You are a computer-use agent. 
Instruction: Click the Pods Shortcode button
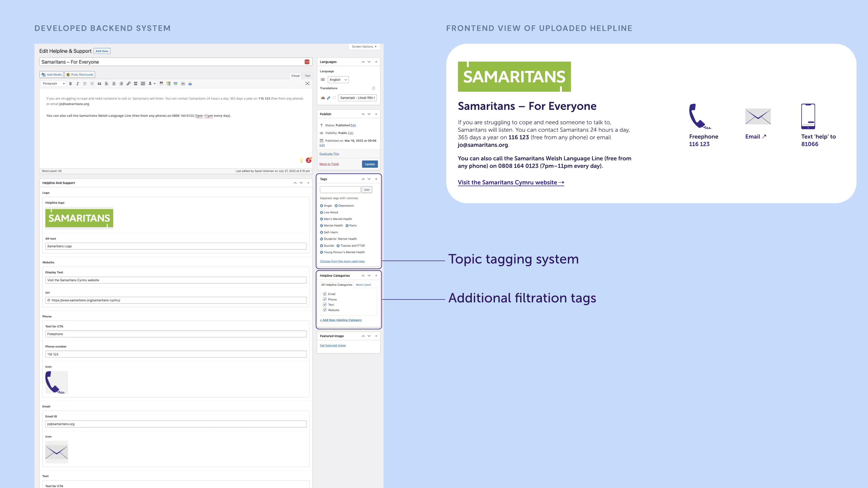point(80,75)
